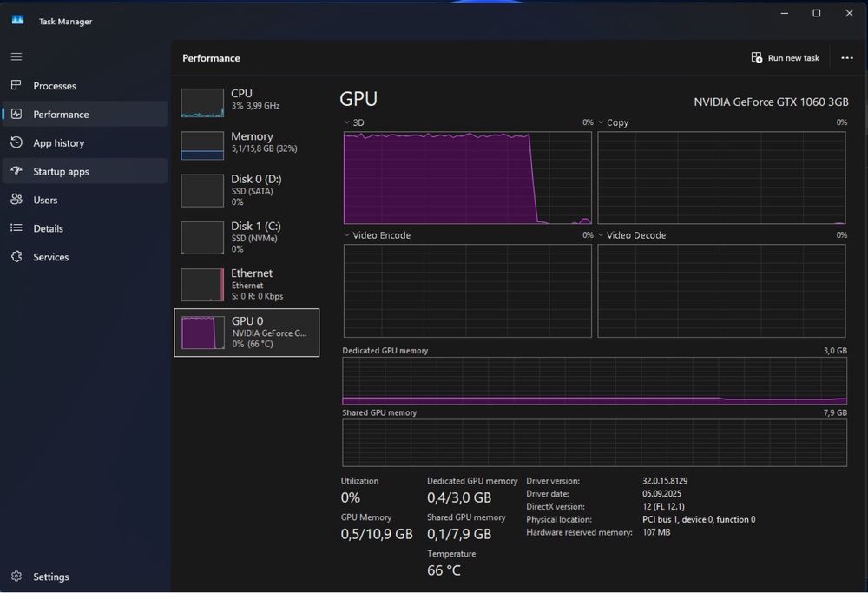The height and width of the screenshot is (593, 868).
Task: Click the 3,0 GB dedicated memory scale label
Action: (x=835, y=351)
